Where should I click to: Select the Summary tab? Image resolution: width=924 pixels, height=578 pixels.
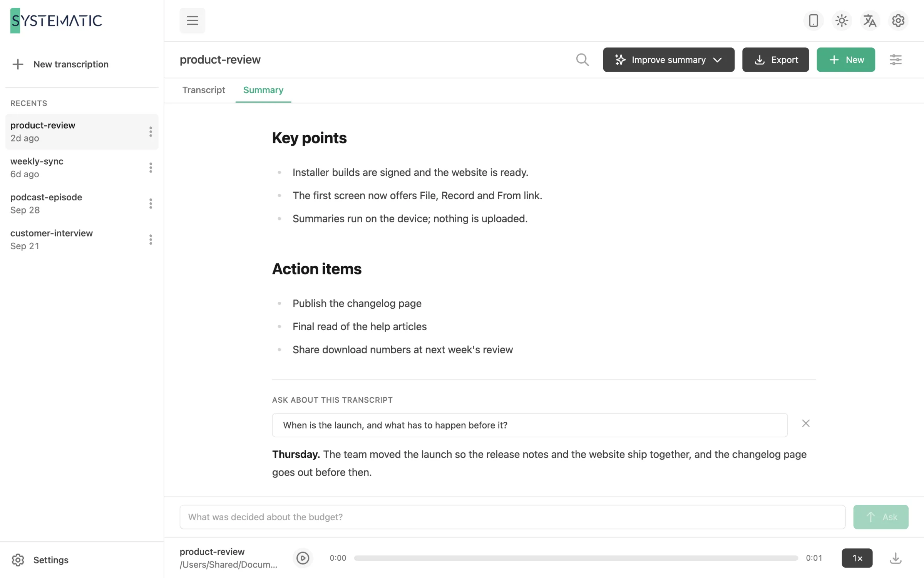pyautogui.click(x=263, y=90)
